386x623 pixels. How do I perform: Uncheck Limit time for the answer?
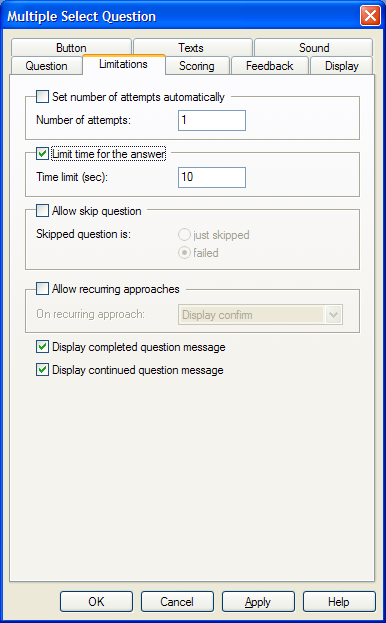pyautogui.click(x=42, y=153)
